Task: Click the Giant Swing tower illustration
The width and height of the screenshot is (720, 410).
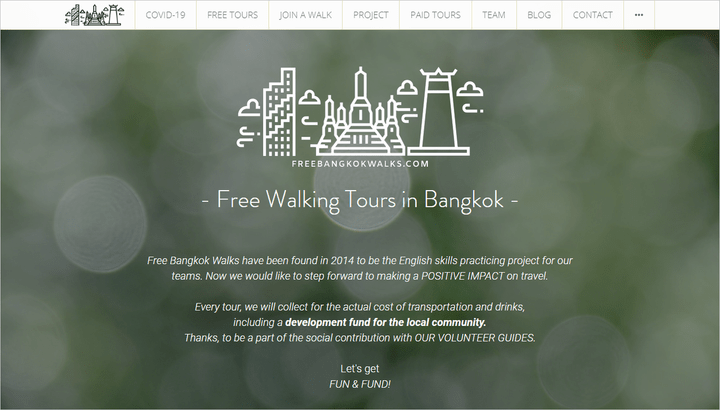Action: [439, 112]
